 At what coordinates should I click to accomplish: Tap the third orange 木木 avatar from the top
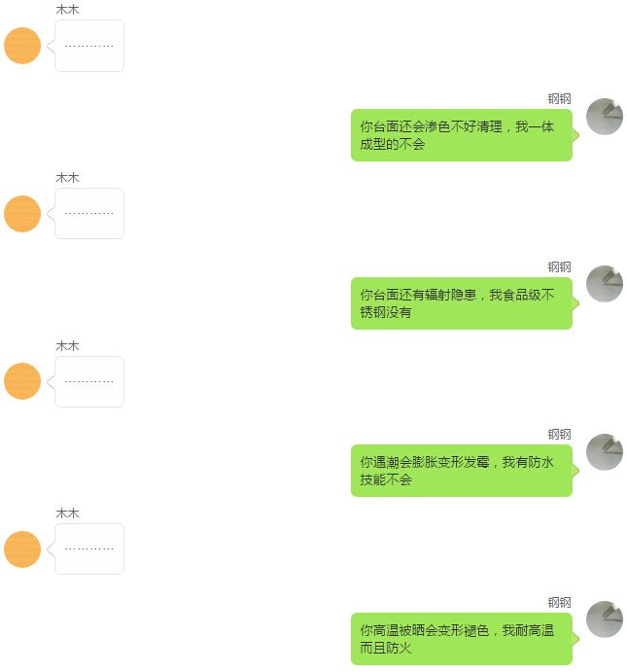[x=22, y=381]
